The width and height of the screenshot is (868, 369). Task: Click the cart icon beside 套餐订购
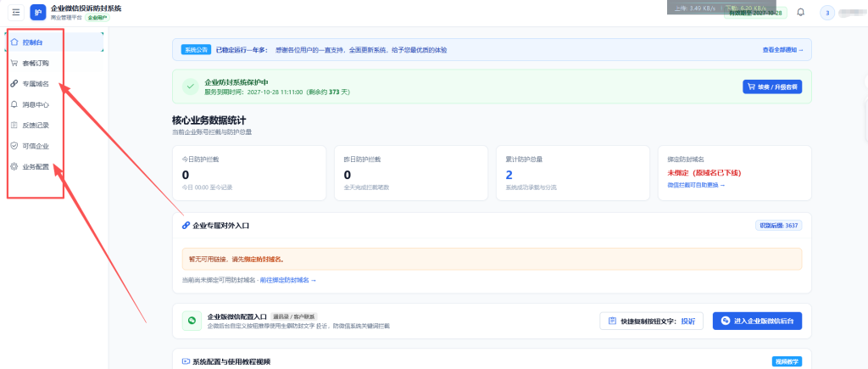(x=14, y=63)
